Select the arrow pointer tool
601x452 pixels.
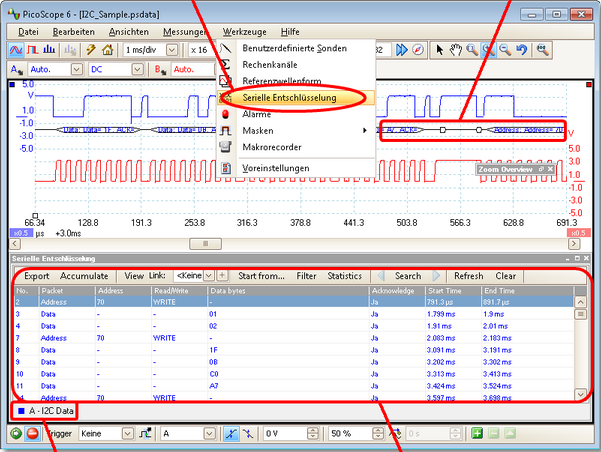439,50
